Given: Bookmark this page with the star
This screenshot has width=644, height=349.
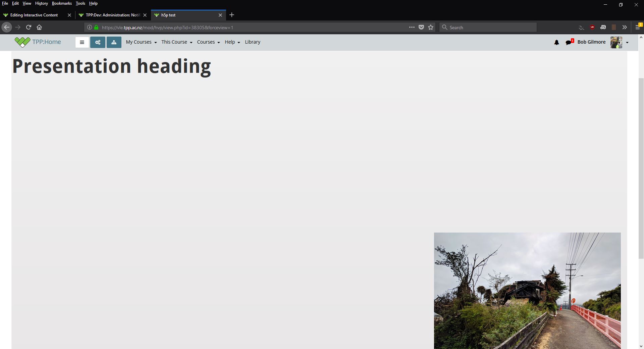Looking at the screenshot, I should (x=431, y=27).
